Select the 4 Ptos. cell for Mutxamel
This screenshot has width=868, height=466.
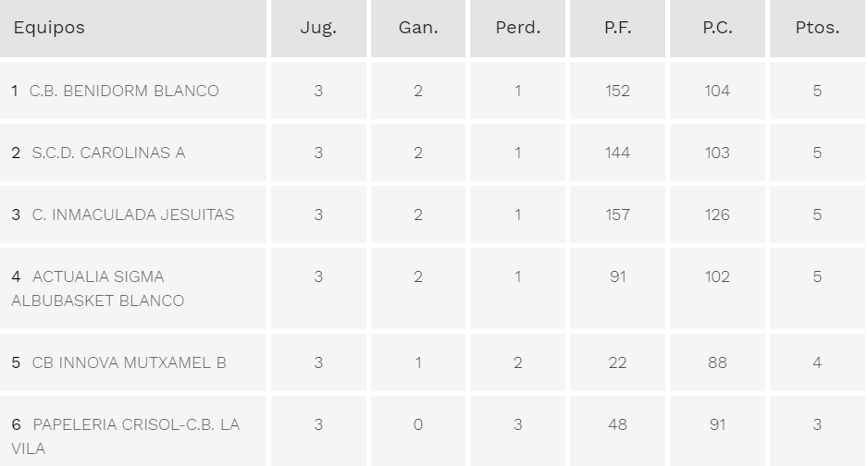[817, 362]
